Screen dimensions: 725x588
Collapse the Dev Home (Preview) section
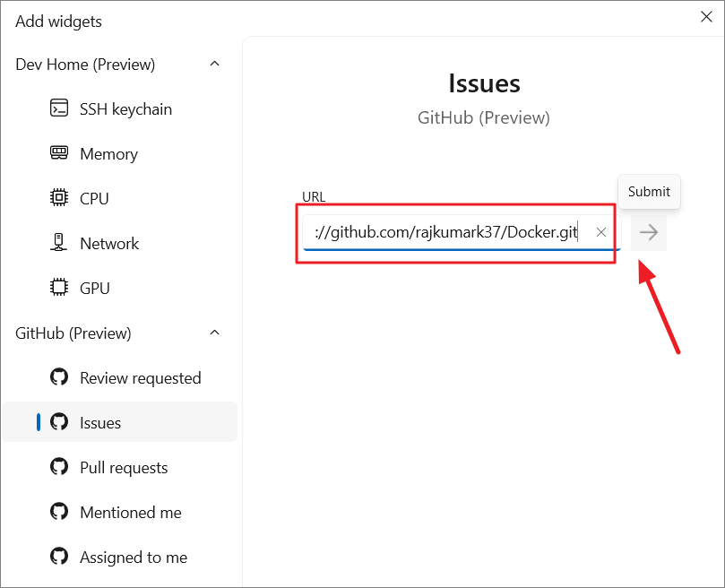(214, 64)
